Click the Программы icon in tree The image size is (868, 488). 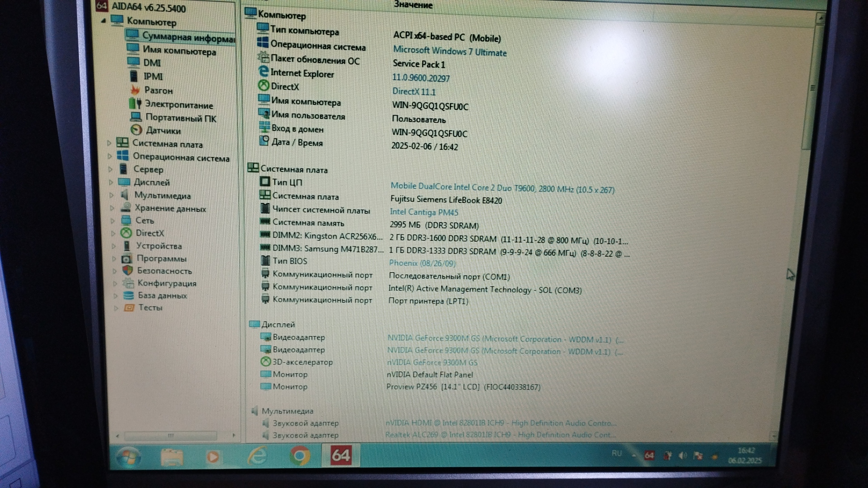point(127,258)
